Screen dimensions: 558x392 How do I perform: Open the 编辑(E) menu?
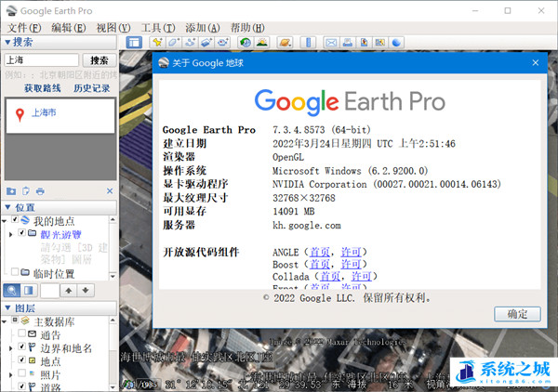(x=69, y=28)
